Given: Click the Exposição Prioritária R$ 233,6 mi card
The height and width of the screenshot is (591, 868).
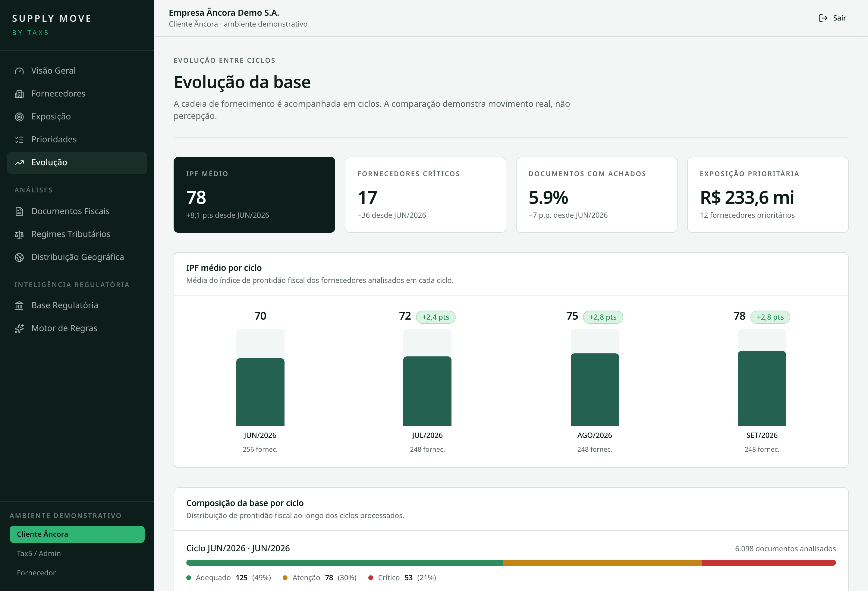Looking at the screenshot, I should pyautogui.click(x=768, y=194).
